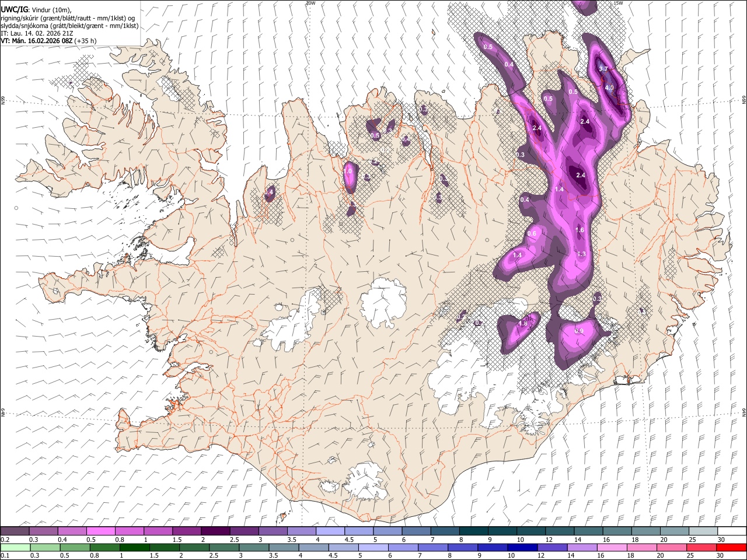747x560 pixels.
Task: Click the white snow legend swatch after 30
Action: tap(732, 531)
